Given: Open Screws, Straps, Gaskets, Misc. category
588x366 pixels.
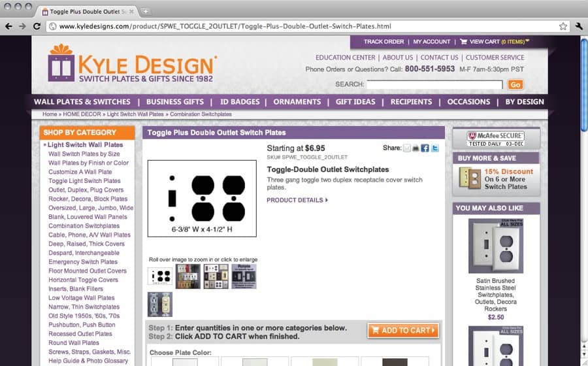Looking at the screenshot, I should point(90,352).
